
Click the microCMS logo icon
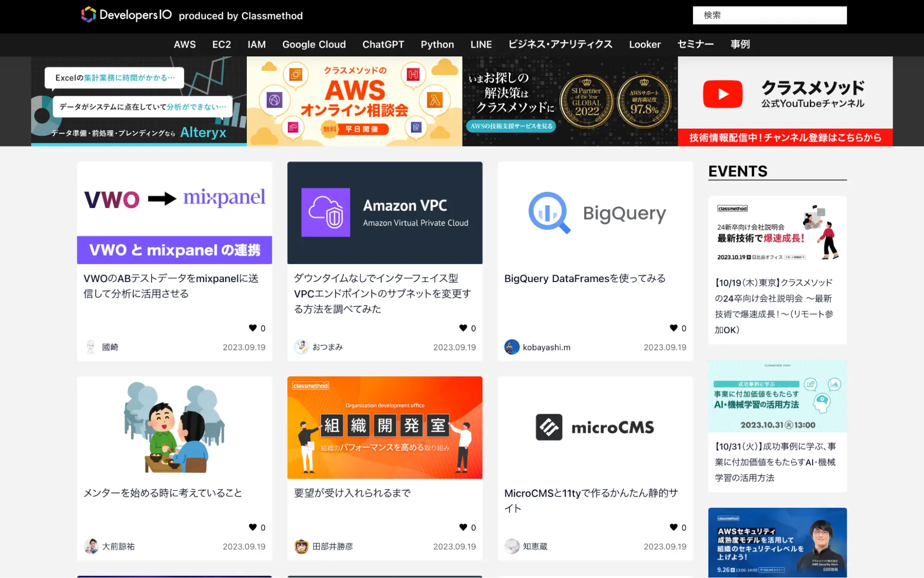(549, 427)
